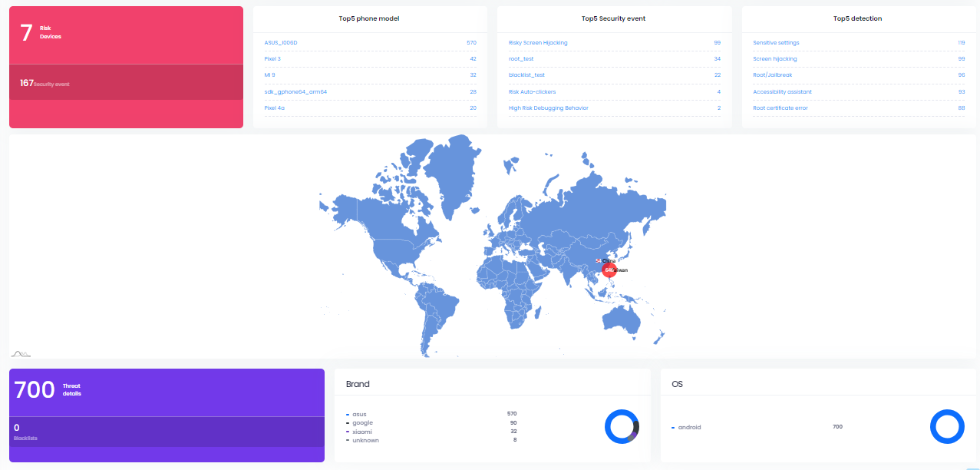Toggle the google legend entry

pyautogui.click(x=361, y=423)
